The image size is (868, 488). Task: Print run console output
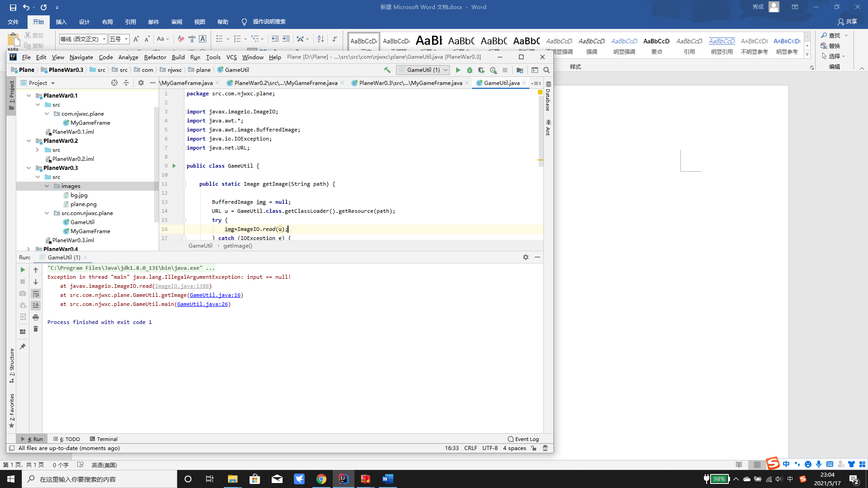pos(36,317)
